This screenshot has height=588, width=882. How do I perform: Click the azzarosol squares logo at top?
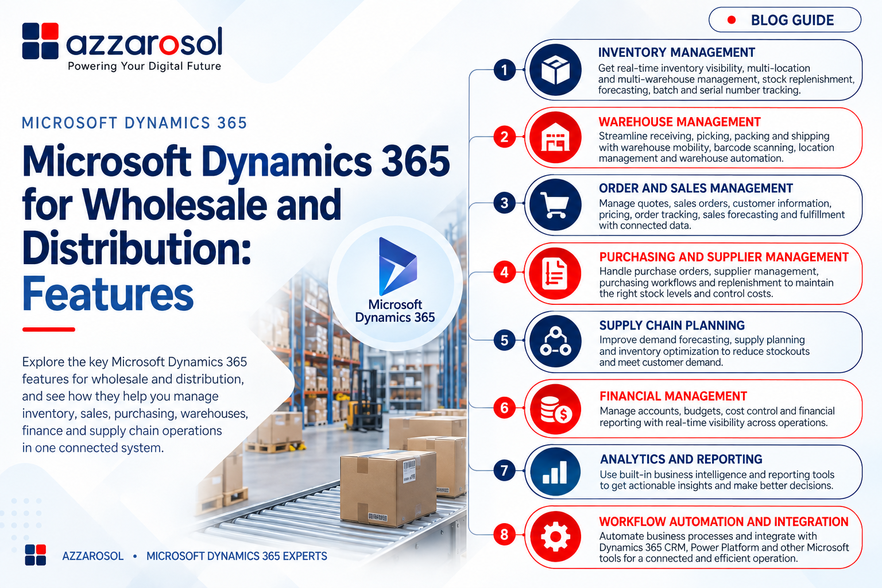[40, 41]
